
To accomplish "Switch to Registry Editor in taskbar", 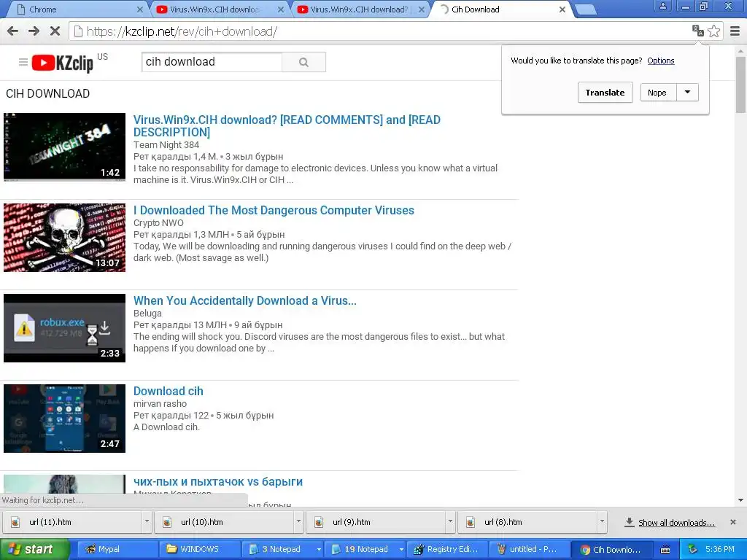I will (449, 550).
